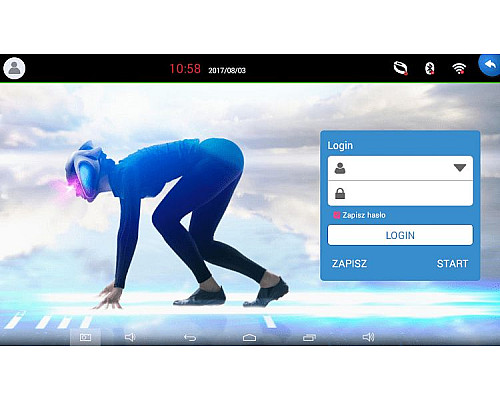Go to Android home screen
The height and width of the screenshot is (400, 500).
coord(249,338)
